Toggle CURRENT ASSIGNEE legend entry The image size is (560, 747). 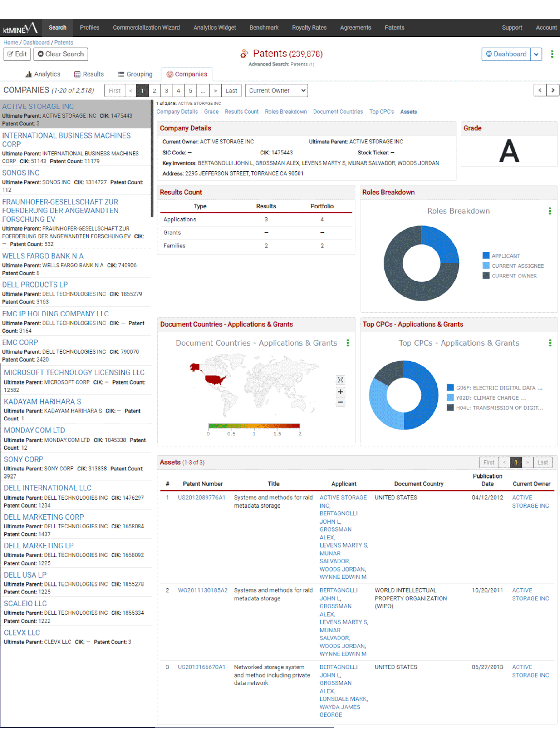tap(513, 266)
